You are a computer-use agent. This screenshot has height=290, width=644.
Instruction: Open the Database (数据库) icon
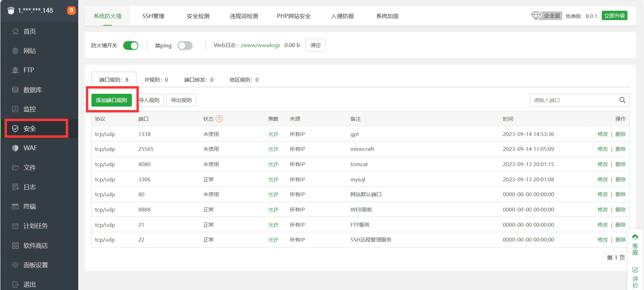click(x=15, y=90)
